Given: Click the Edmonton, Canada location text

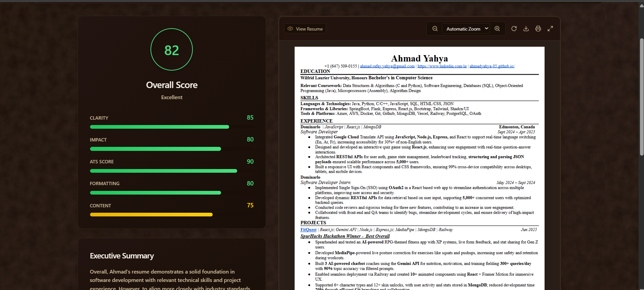Looking at the screenshot, I should [517, 127].
